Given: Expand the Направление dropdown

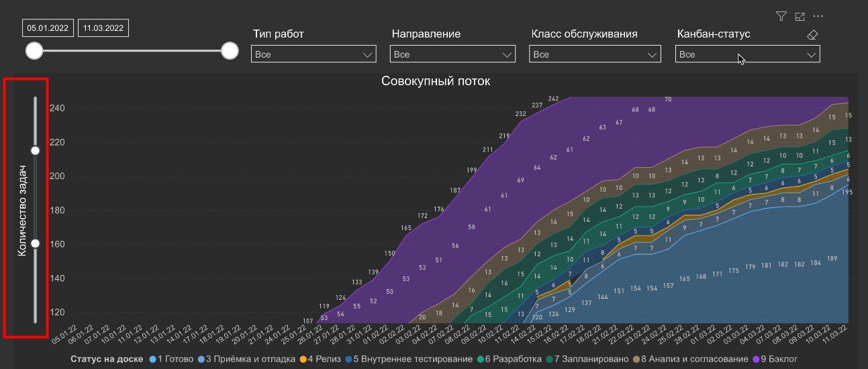Looking at the screenshot, I should tap(453, 54).
